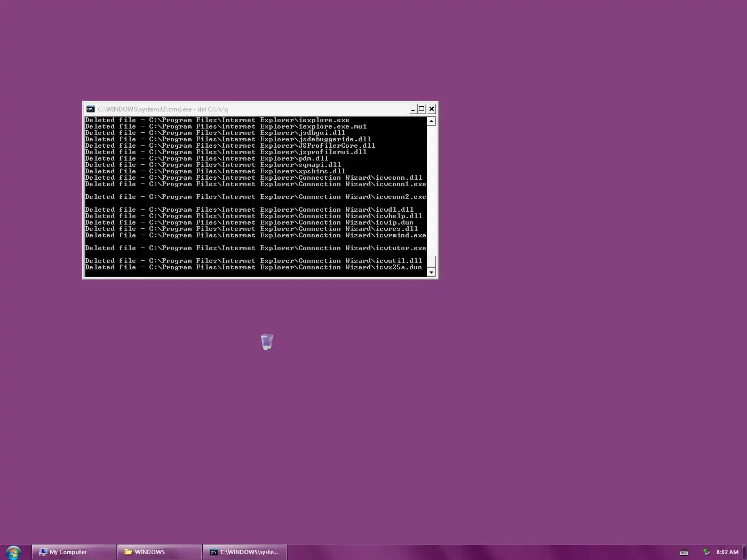
Task: Click the line ending in JSProfilerCore.dll
Action: [x=231, y=146]
